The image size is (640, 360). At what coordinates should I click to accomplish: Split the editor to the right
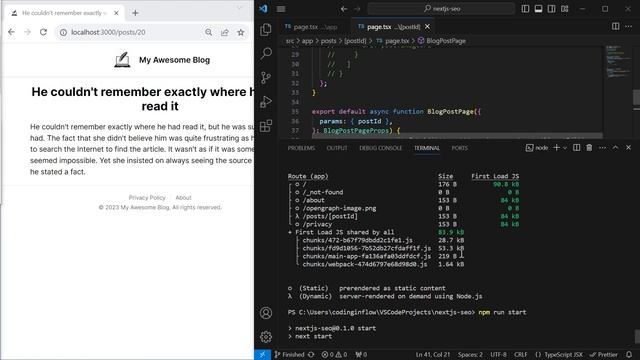616,26
